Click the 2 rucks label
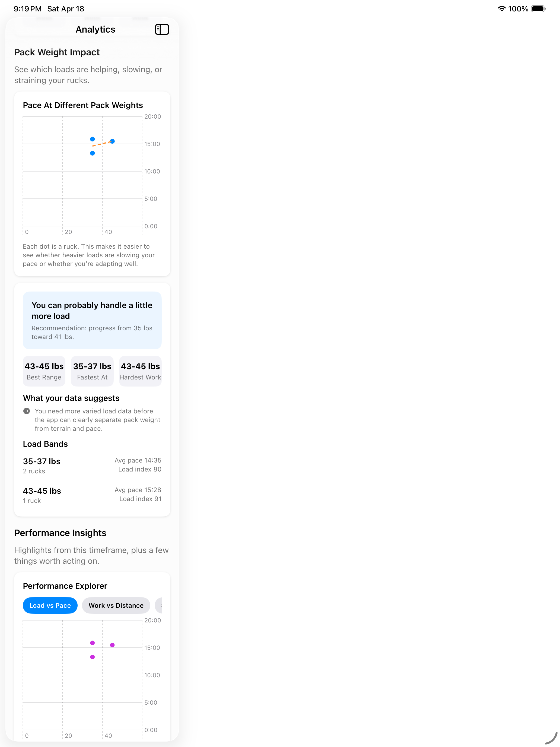 click(x=34, y=471)
